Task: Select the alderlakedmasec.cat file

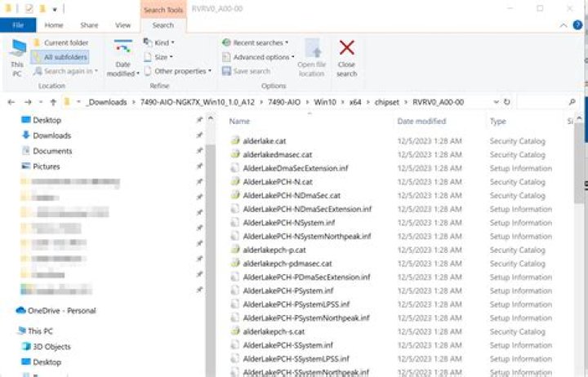Action: tap(277, 155)
